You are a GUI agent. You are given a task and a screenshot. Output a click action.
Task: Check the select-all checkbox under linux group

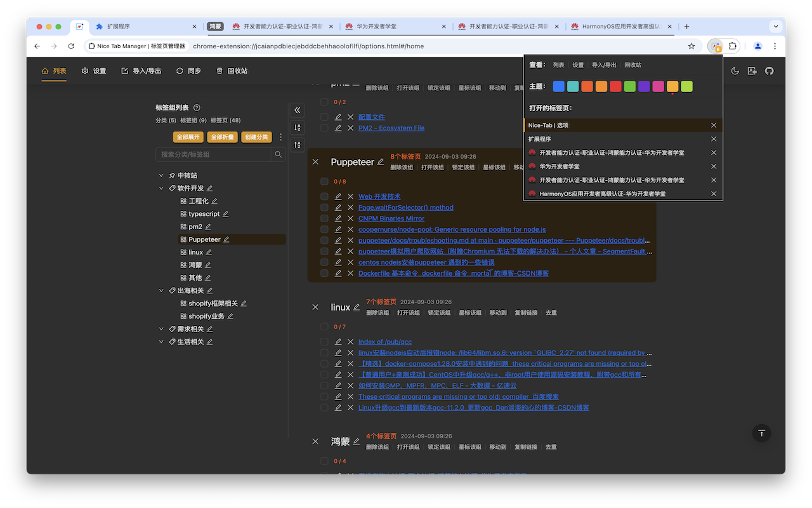tap(324, 326)
